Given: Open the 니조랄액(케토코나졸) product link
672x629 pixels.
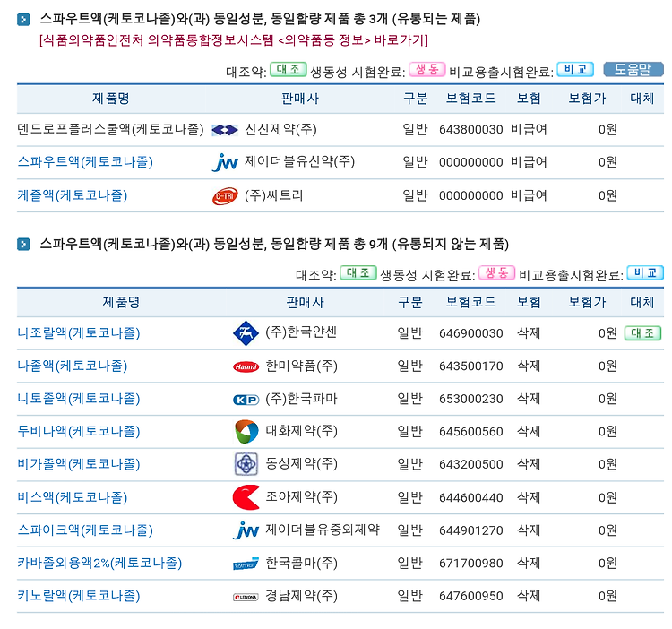Looking at the screenshot, I should point(79,333).
